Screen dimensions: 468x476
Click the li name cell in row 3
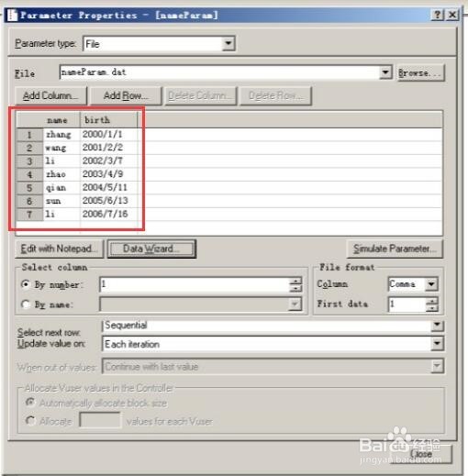pyautogui.click(x=61, y=161)
